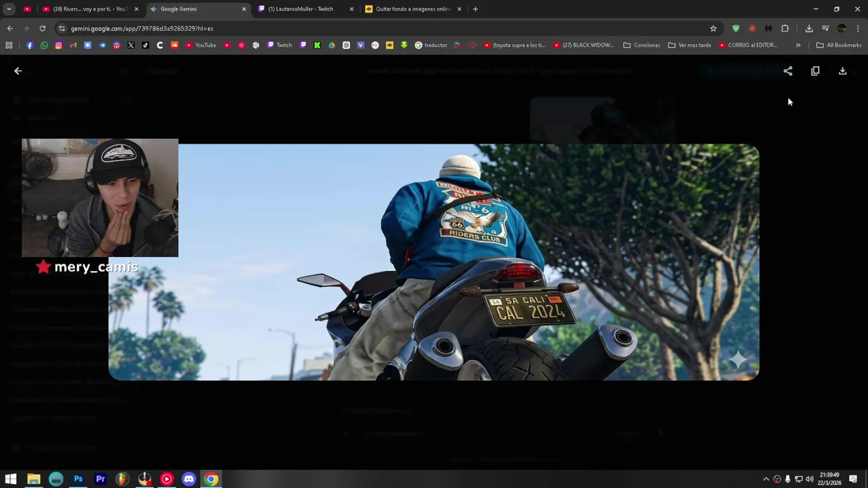Open the BLACK WIDOW bookmark
This screenshot has width=868, height=488.
pos(583,45)
